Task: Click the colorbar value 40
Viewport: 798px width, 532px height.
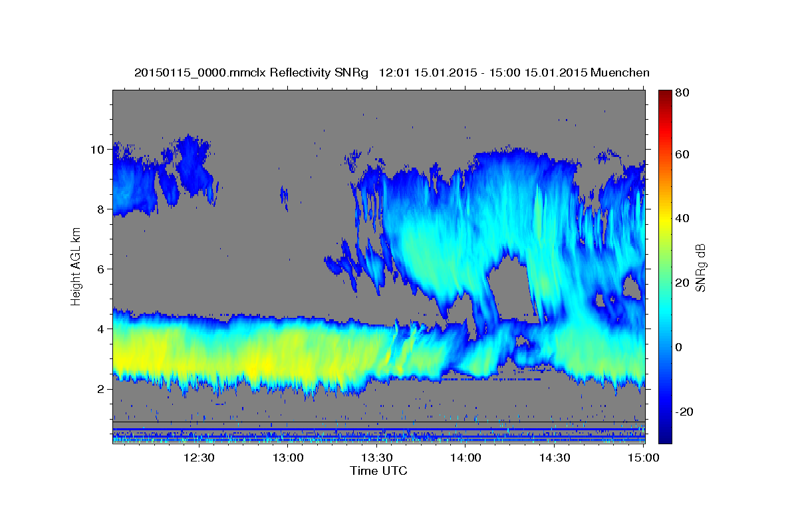Action: pyautogui.click(x=682, y=218)
